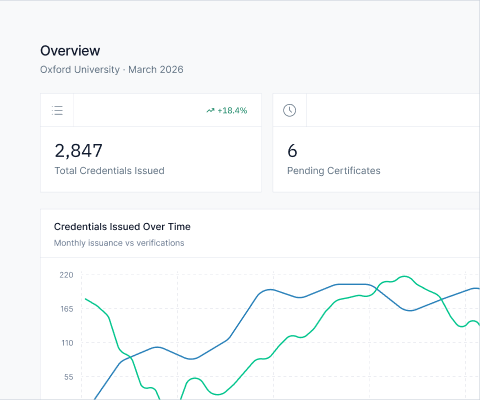Open the Total Credentials Issued label
The height and width of the screenshot is (400, 480).
pyautogui.click(x=109, y=171)
